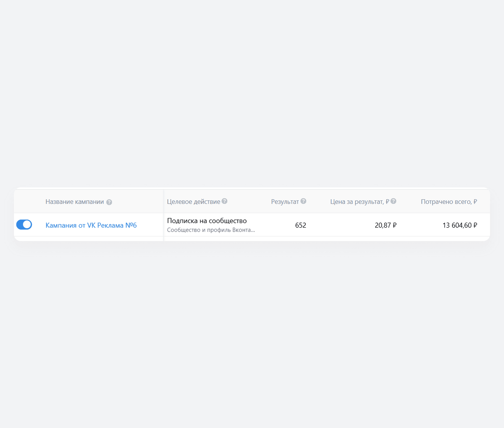Viewport: 504px width, 428px height.
Task: Select the result value 652
Action: [300, 225]
